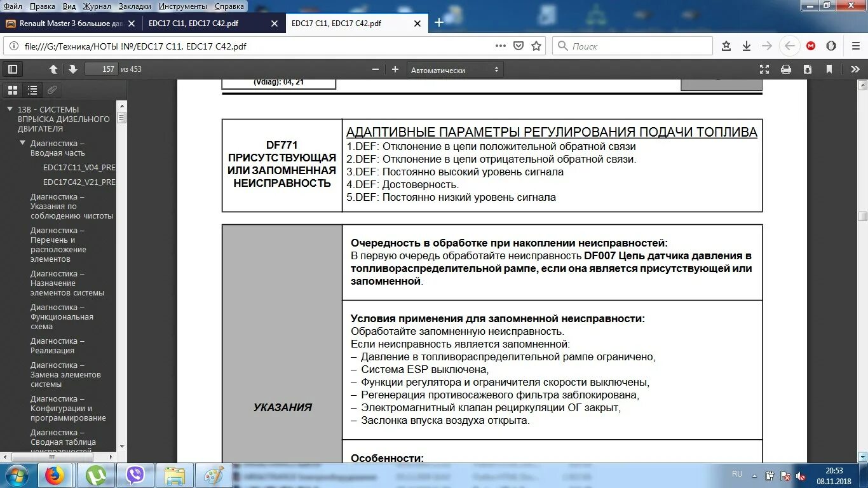Viewport: 868px width, 488px height.
Task: Save page to Pocket
Action: (x=519, y=46)
